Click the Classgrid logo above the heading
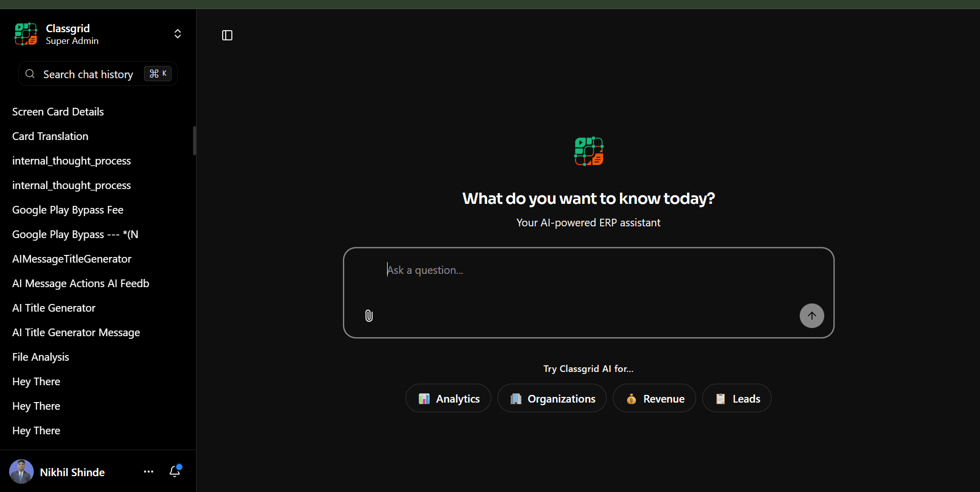The width and height of the screenshot is (980, 492). pyautogui.click(x=589, y=151)
